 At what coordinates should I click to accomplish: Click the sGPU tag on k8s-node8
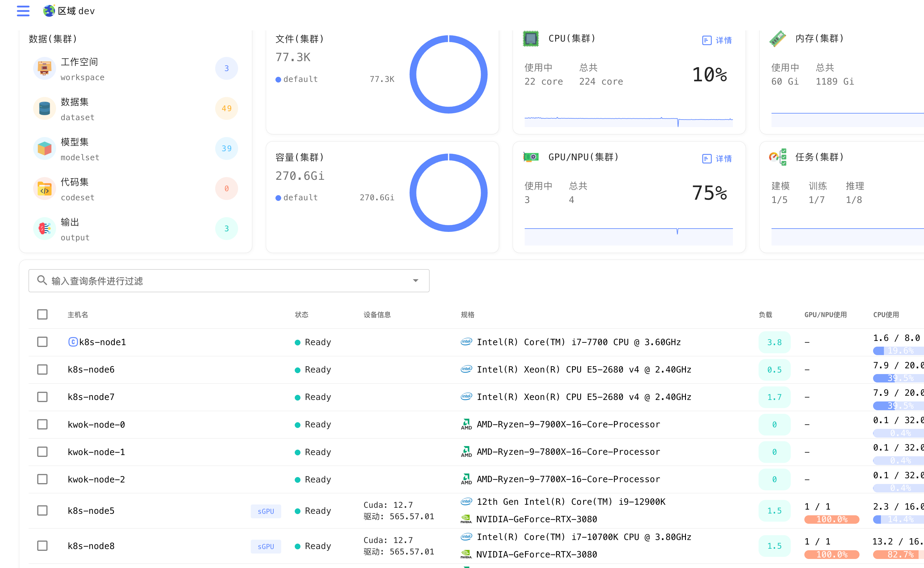(266, 546)
